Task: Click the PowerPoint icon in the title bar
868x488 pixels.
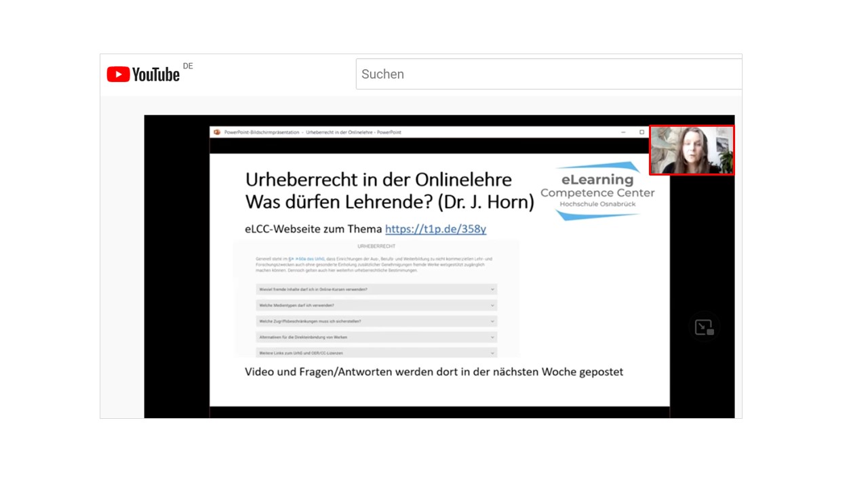Action: (x=217, y=132)
